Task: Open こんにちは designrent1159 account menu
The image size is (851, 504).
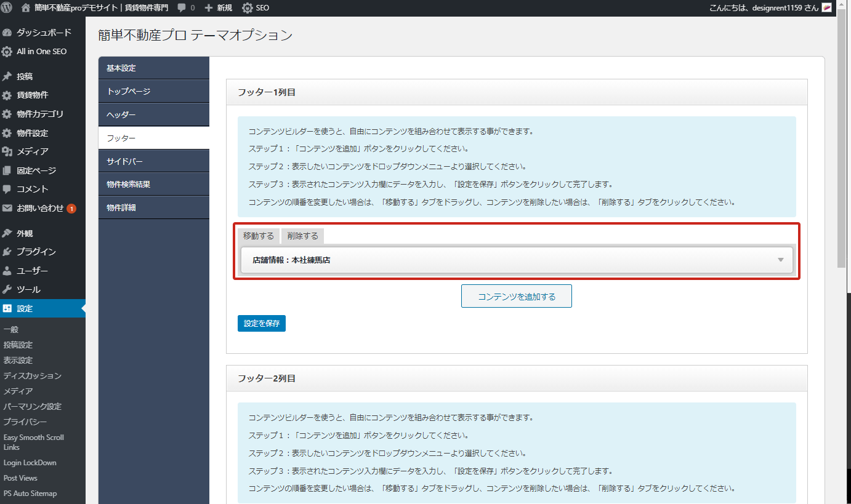Action: coord(764,8)
